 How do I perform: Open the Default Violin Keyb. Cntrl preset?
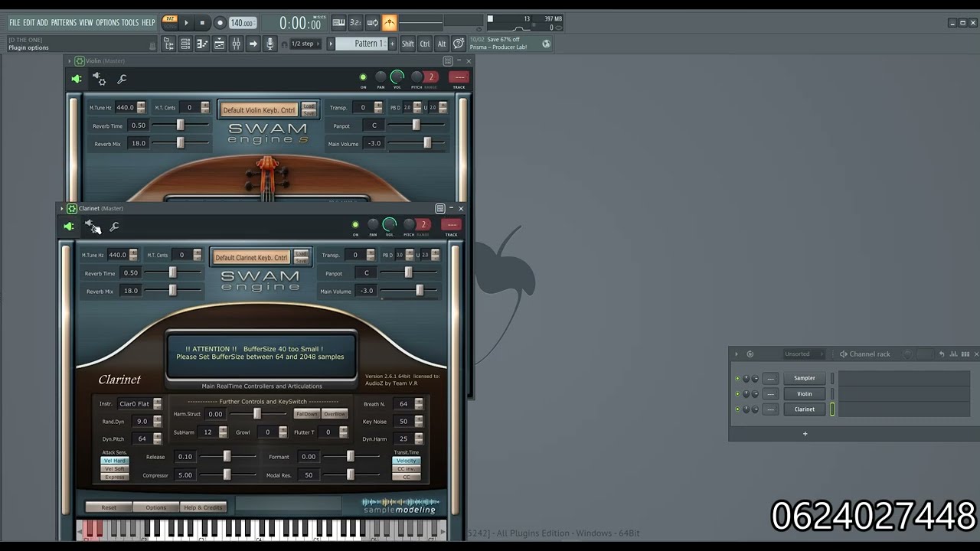point(259,109)
